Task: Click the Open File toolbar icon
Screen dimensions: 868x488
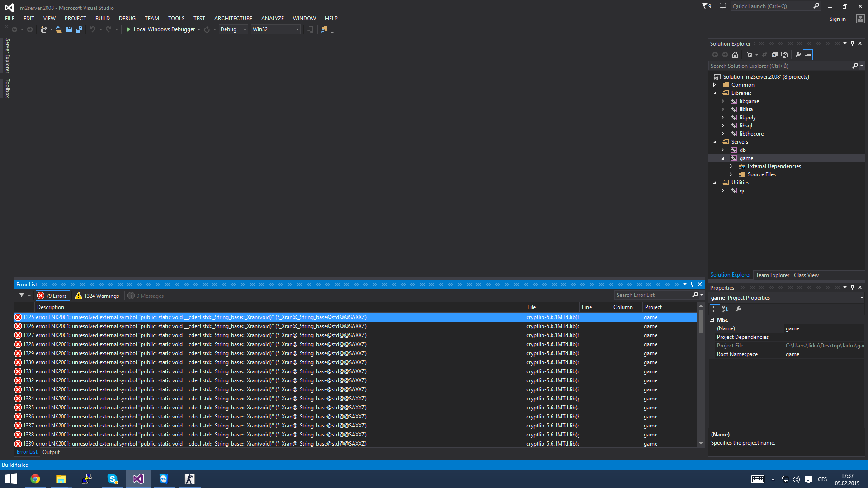Action: (x=59, y=29)
